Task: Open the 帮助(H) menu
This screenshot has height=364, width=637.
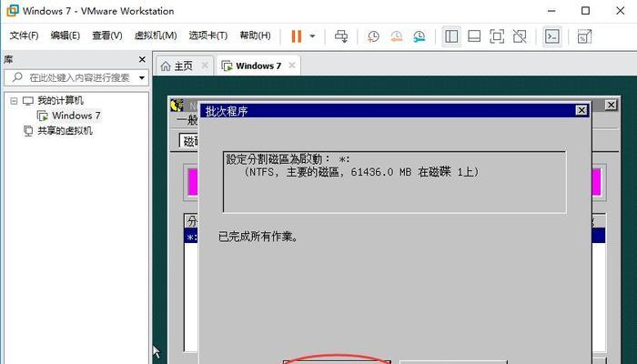Action: (255, 35)
